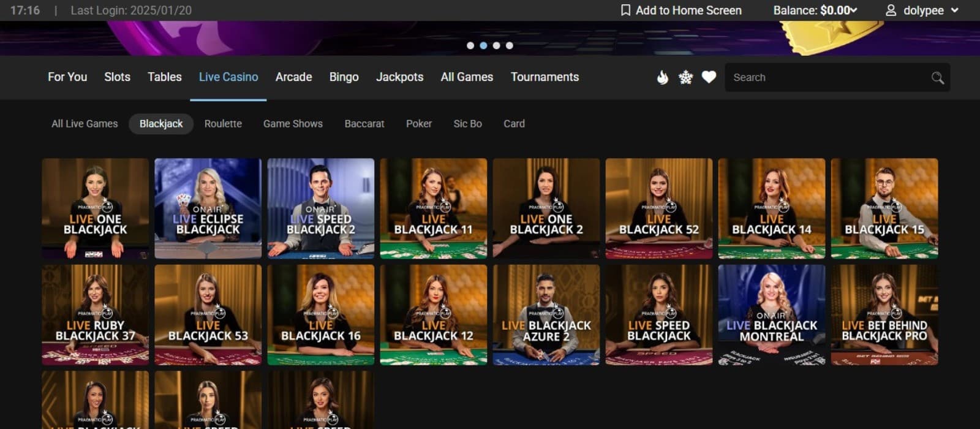Click the Add to Home Screen link
The height and width of the screenshot is (429, 980).
coord(681,10)
